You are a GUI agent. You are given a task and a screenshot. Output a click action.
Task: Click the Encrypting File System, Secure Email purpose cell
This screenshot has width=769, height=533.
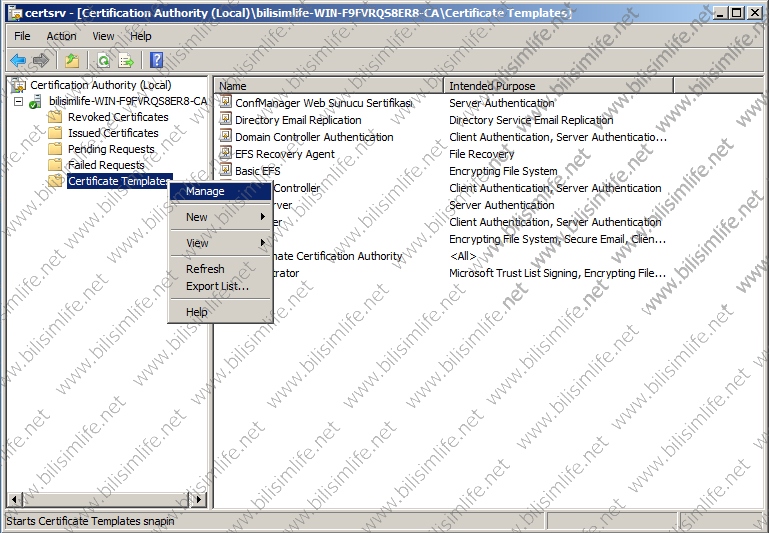click(558, 239)
